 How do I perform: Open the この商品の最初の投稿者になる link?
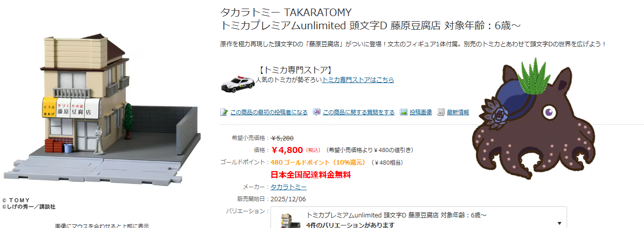pos(269,112)
